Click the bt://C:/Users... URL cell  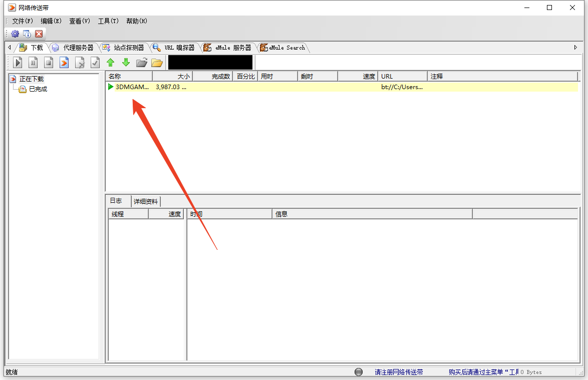click(402, 87)
